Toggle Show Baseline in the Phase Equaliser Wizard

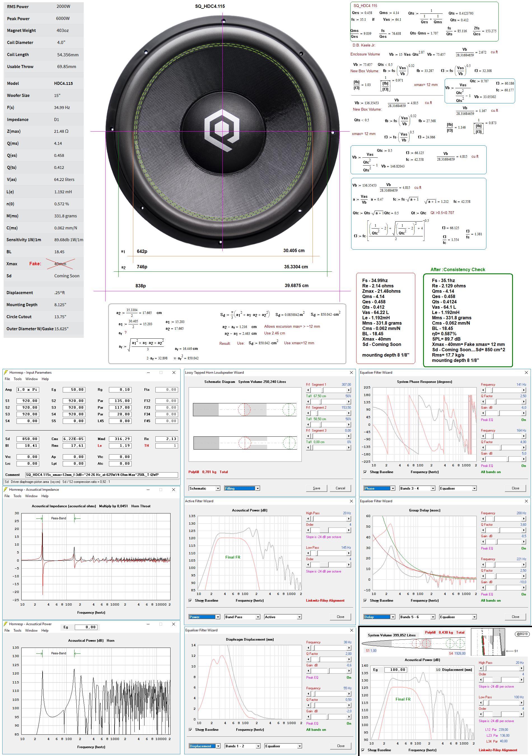click(365, 472)
